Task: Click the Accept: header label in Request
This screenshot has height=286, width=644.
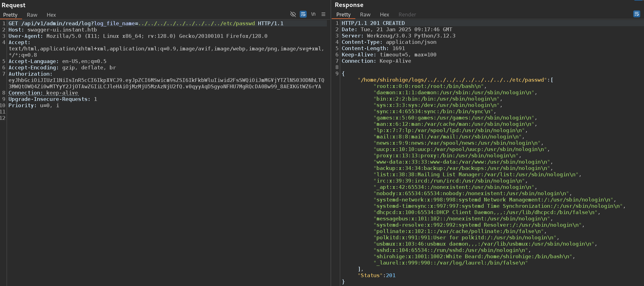Action: coord(19,42)
